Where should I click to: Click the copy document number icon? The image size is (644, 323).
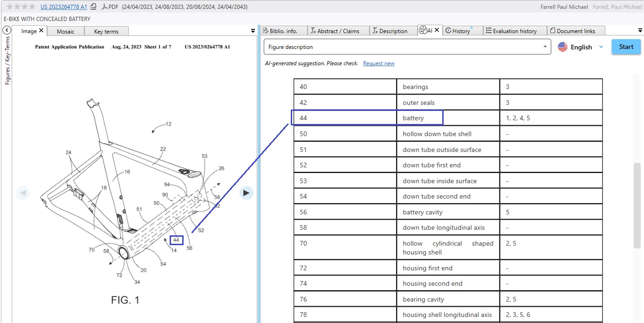[x=94, y=7]
